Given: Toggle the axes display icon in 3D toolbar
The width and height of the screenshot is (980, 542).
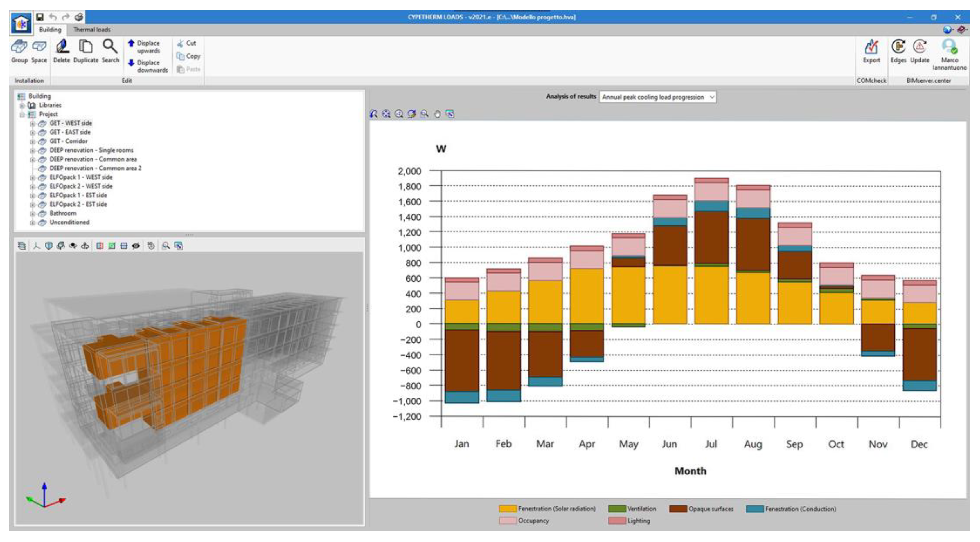Looking at the screenshot, I should point(37,246).
